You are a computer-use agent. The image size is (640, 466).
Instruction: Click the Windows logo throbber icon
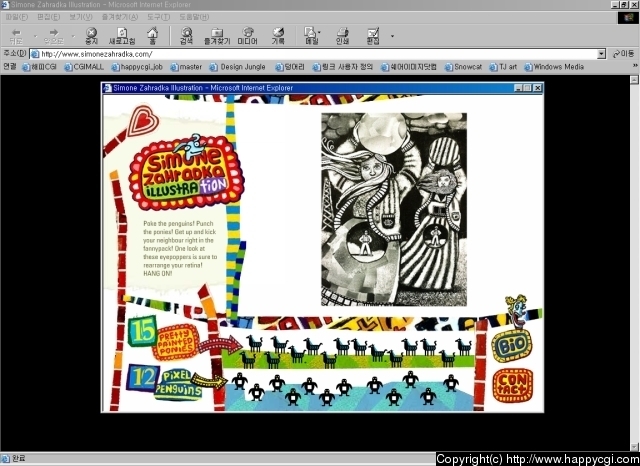click(x=627, y=18)
